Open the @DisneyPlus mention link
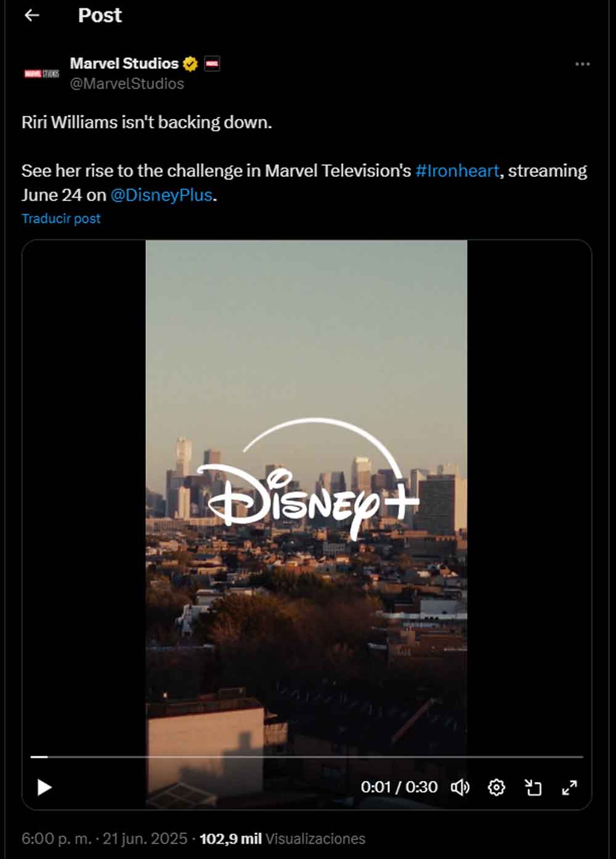This screenshot has width=616, height=859. [161, 195]
